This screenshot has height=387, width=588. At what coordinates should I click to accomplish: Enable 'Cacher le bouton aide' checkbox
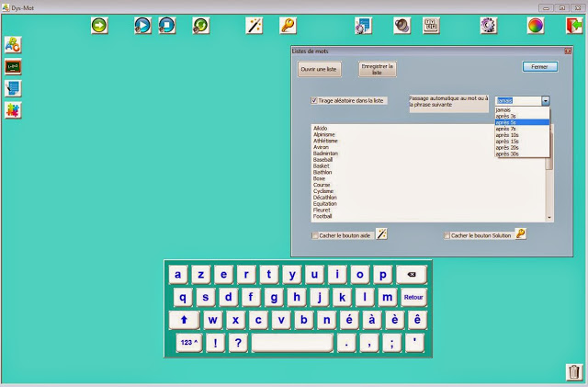coord(316,235)
